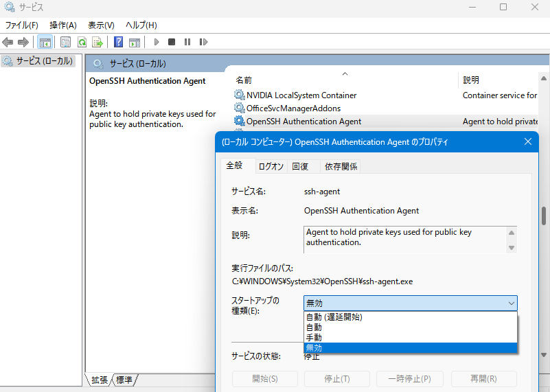The width and height of the screenshot is (550, 392).
Task: Select サービス (ローカル) in the left tree
Action: (38, 61)
